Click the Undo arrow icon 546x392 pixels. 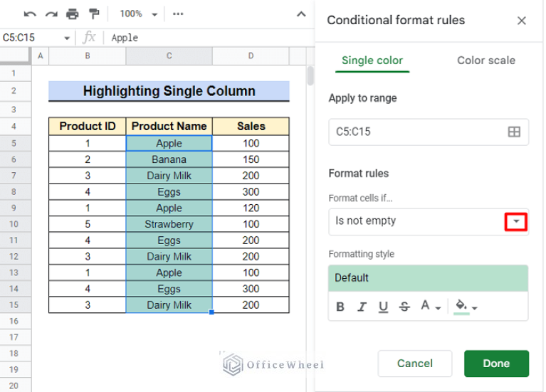pos(29,14)
